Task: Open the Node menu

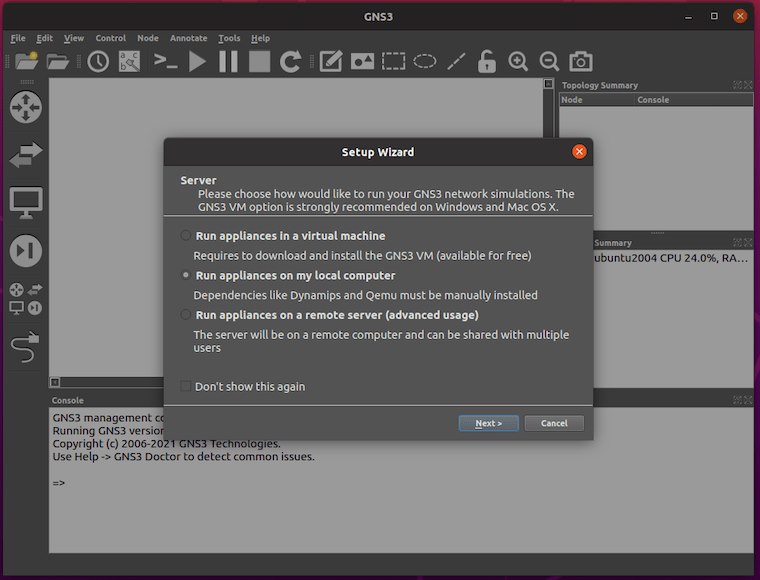Action: 148,38
